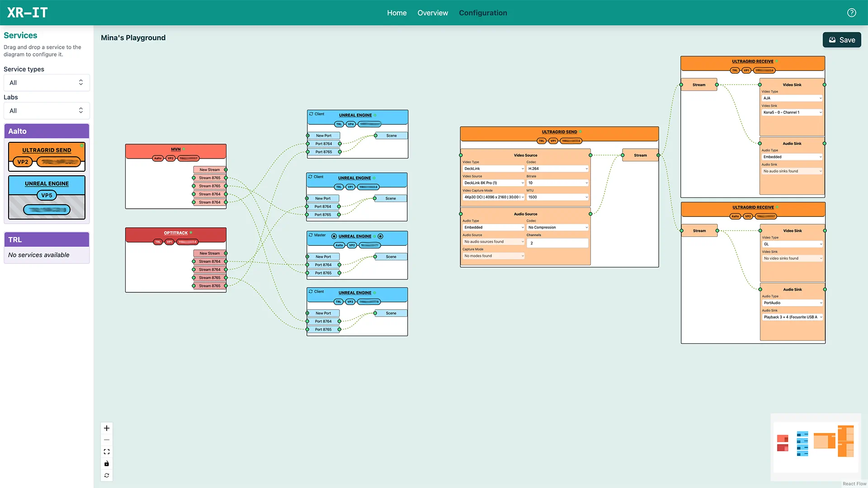Click ULTRAGRID RECEIVE title with Aalto tag
868x488 pixels.
[x=753, y=207]
